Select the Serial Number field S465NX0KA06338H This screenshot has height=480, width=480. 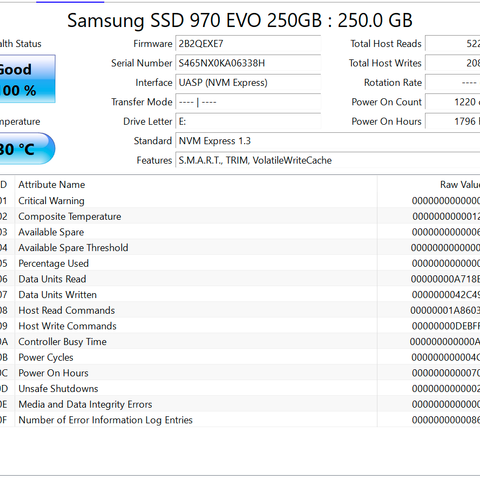point(248,63)
